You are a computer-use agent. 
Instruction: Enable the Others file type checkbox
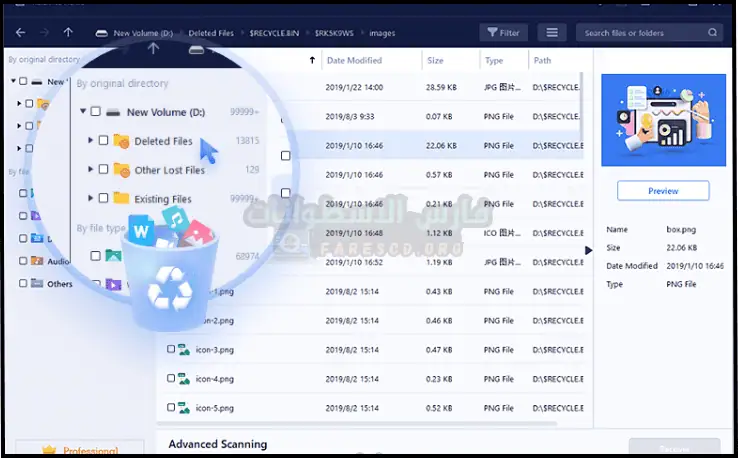(x=23, y=284)
